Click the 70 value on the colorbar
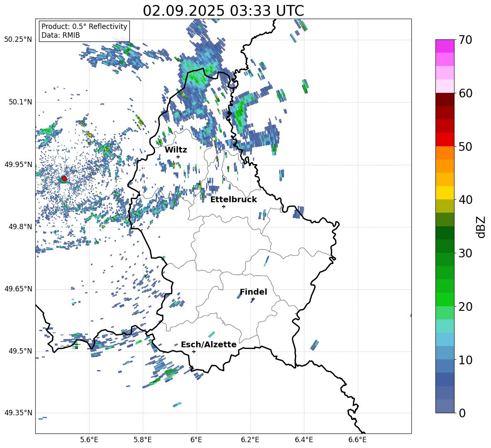 pyautogui.click(x=465, y=40)
